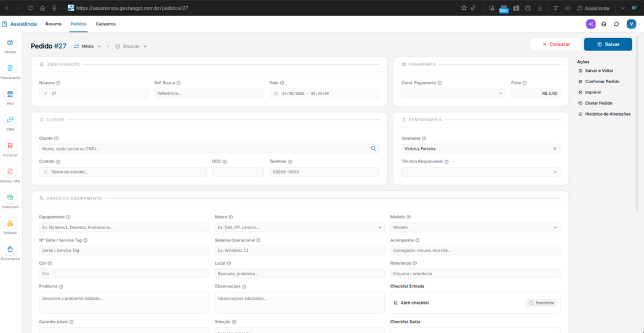Screen dimensions: 644x333
Task: Bookmark page with the browser star icon
Action: click(464, 8)
